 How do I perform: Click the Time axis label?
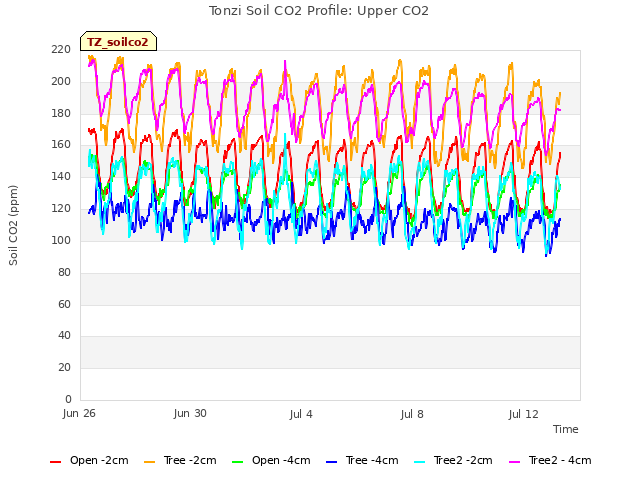[x=566, y=429]
